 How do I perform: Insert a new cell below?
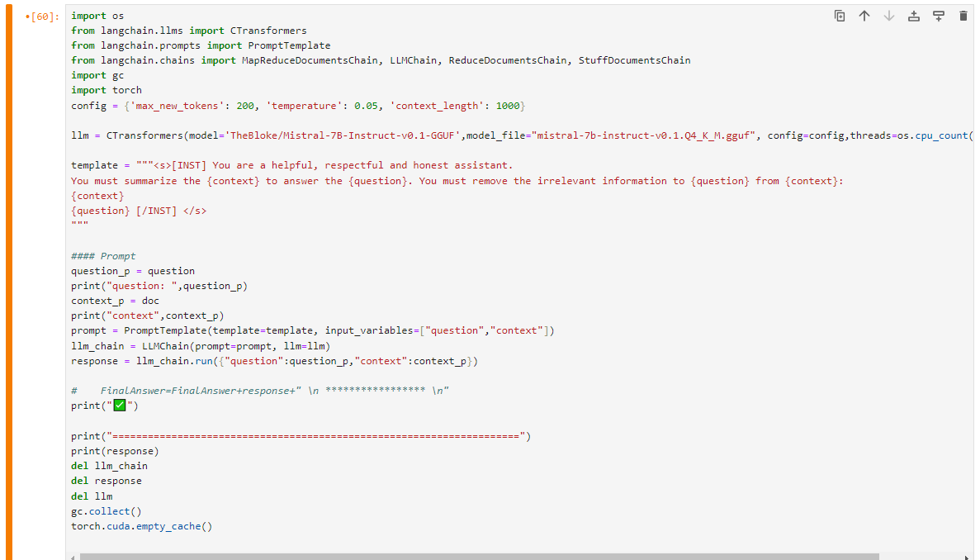point(939,15)
